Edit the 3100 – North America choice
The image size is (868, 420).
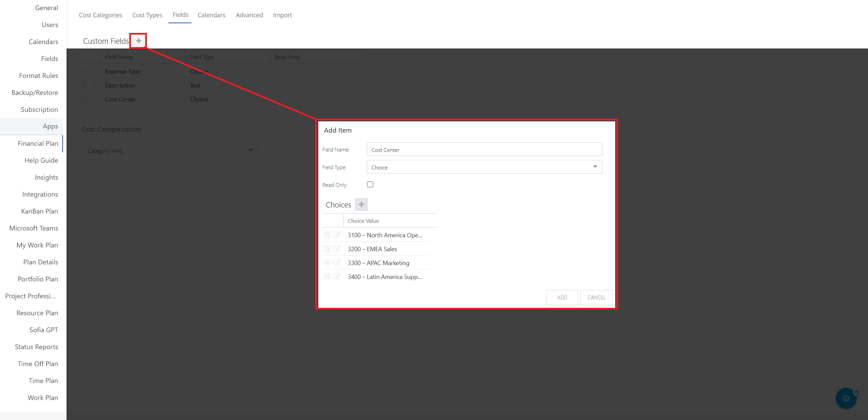coord(337,235)
